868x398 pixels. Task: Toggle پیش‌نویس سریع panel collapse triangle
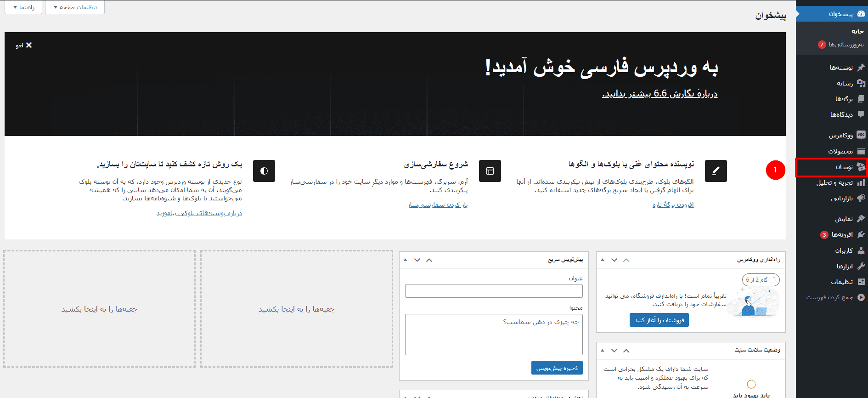point(406,260)
